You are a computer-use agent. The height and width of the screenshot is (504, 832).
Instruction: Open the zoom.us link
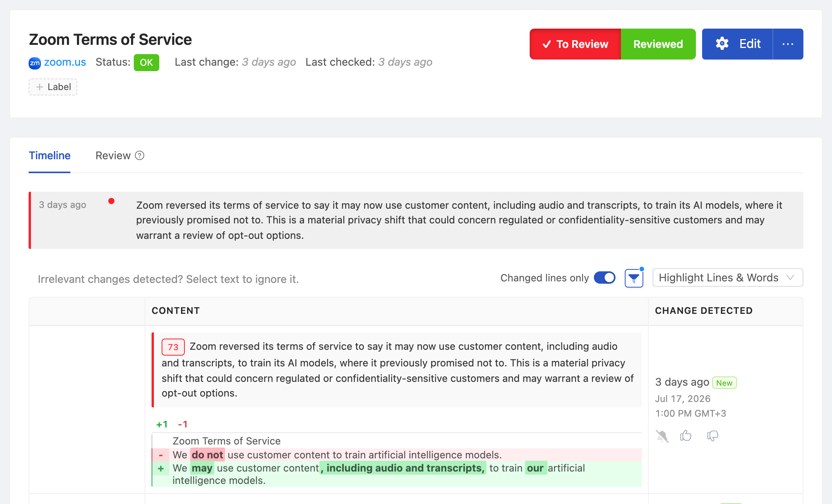[x=65, y=62]
